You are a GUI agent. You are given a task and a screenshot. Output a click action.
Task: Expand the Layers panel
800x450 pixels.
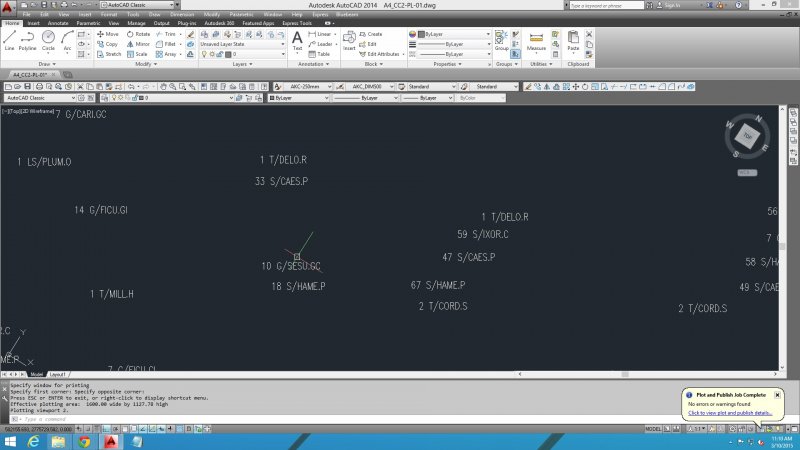(x=242, y=64)
